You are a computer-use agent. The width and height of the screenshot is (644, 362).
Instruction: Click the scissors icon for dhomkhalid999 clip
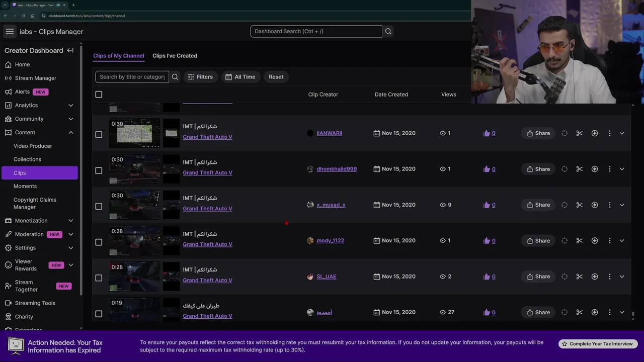[579, 169]
